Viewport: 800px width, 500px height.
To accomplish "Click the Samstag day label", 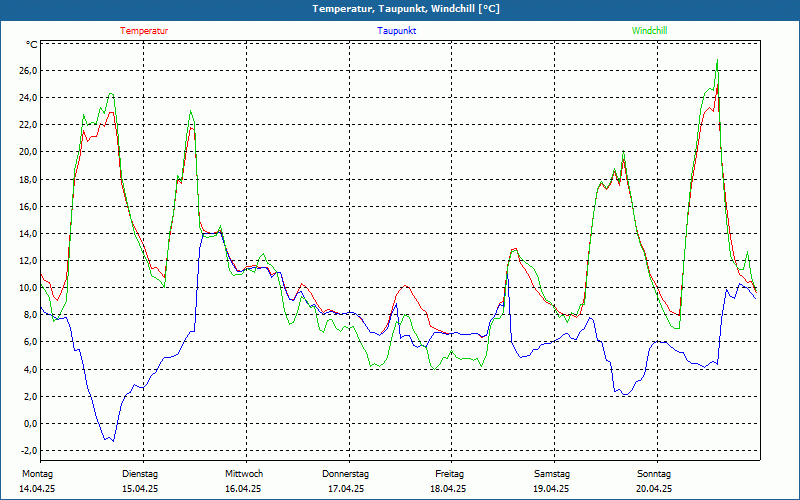I will pyautogui.click(x=552, y=474).
